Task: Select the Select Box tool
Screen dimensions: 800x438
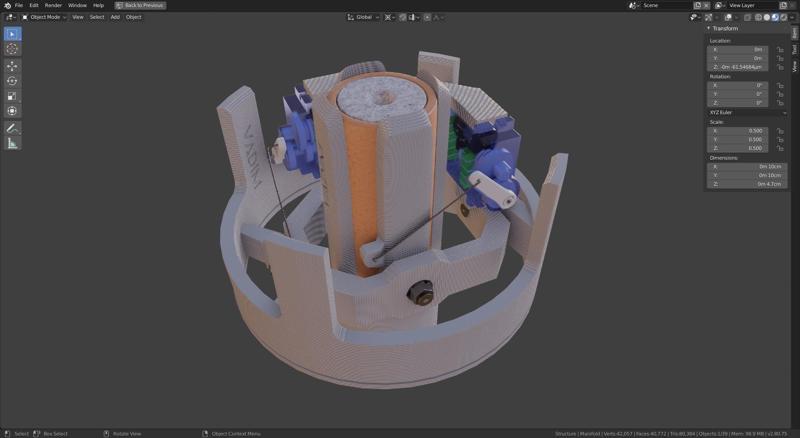Action: coord(12,34)
